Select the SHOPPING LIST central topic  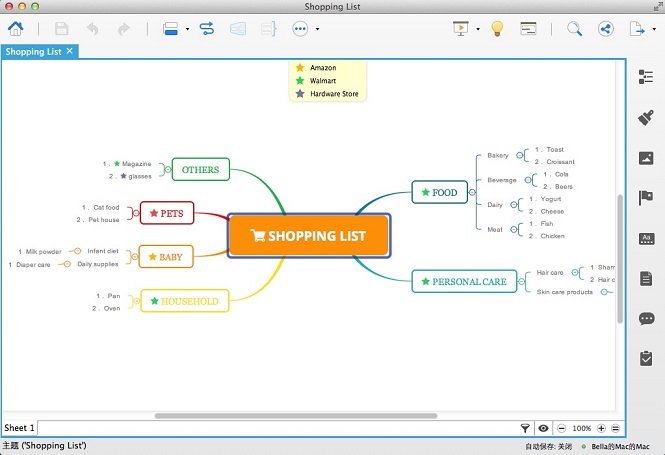[308, 236]
